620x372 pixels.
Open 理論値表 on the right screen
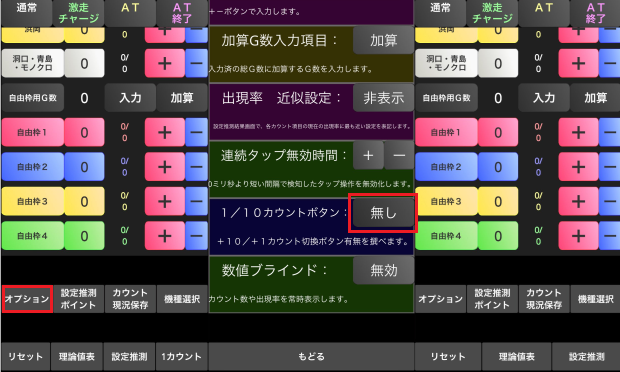(x=516, y=357)
